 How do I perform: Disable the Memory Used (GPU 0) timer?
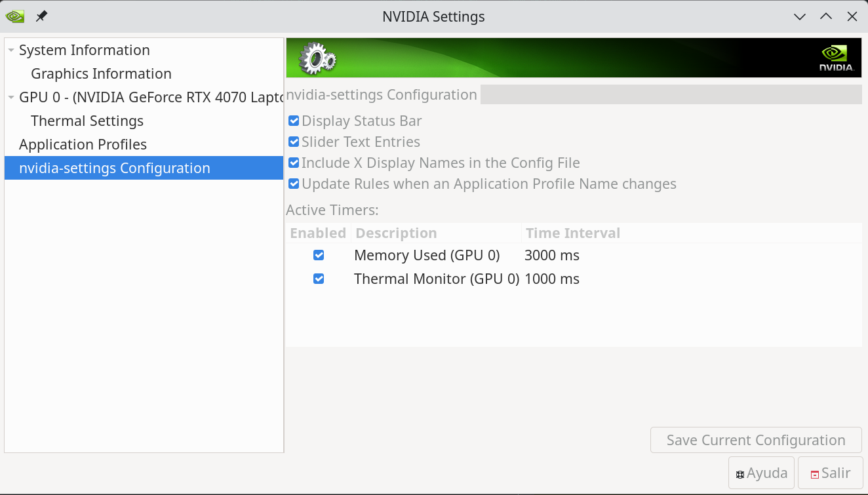pyautogui.click(x=319, y=255)
